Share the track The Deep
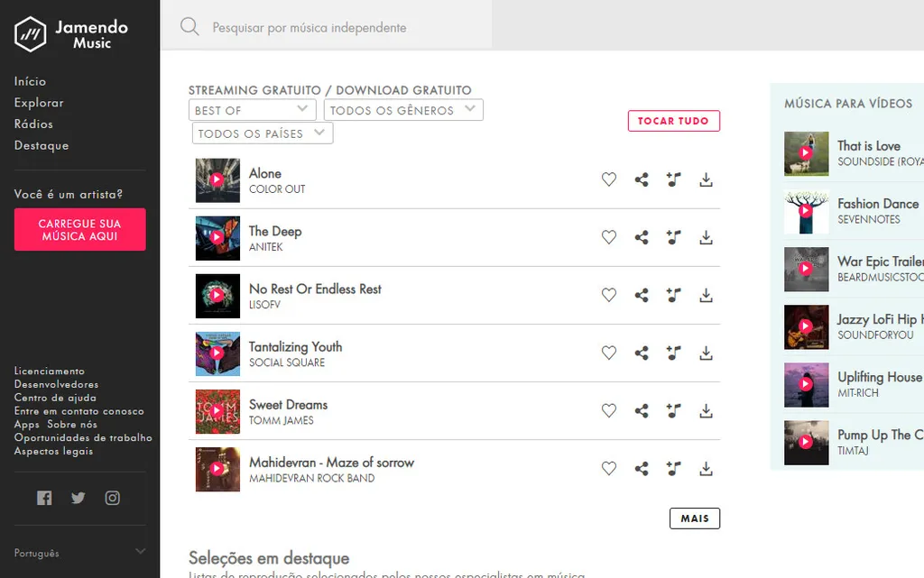Viewport: 924px width, 578px height. pyautogui.click(x=642, y=237)
